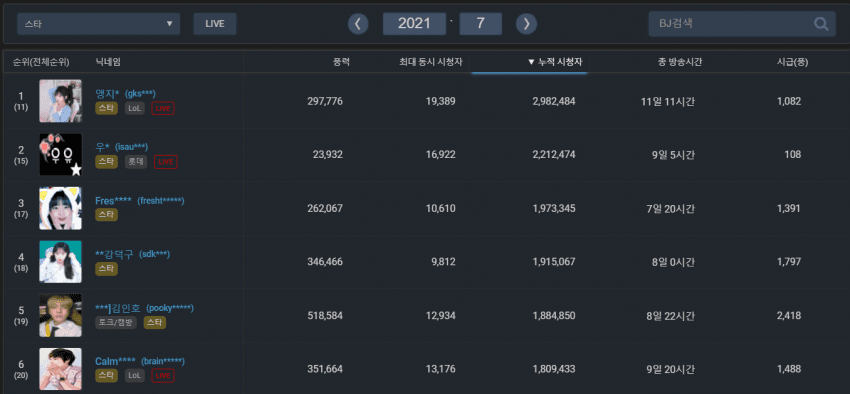Sort by 최대 동시 시청자 column
This screenshot has width=850, height=394.
pyautogui.click(x=430, y=62)
